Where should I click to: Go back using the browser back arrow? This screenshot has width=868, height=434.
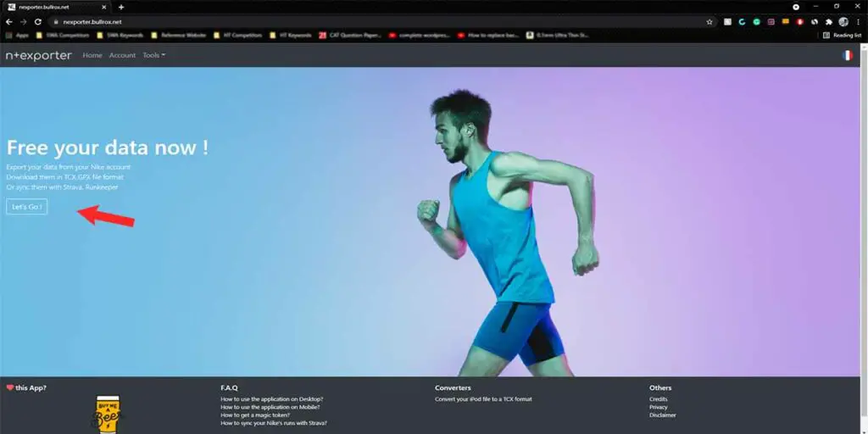coord(9,21)
